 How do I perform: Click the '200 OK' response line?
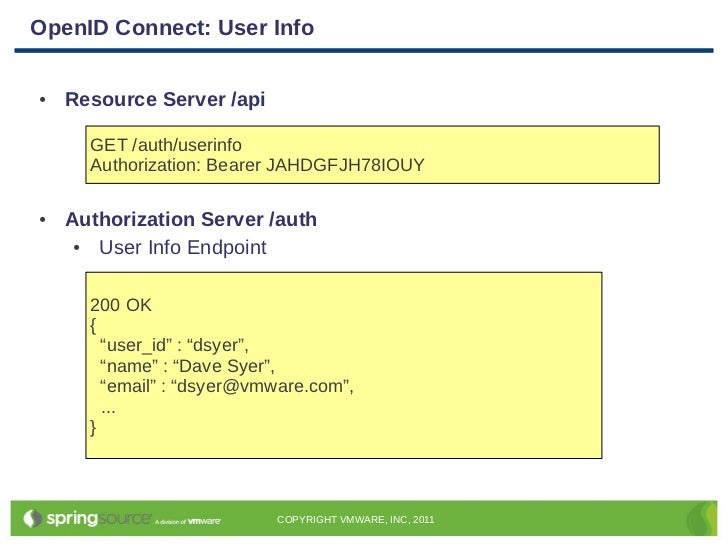coord(121,305)
